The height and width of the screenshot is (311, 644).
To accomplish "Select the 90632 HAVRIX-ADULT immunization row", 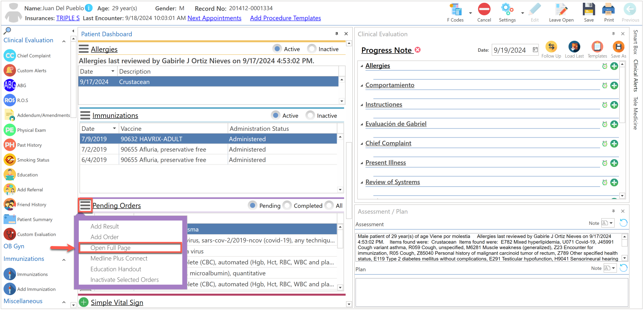I will pyautogui.click(x=208, y=139).
